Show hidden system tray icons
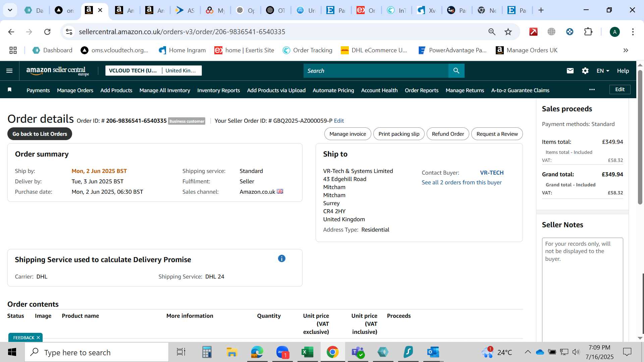This screenshot has width=644, height=362. pos(528,352)
